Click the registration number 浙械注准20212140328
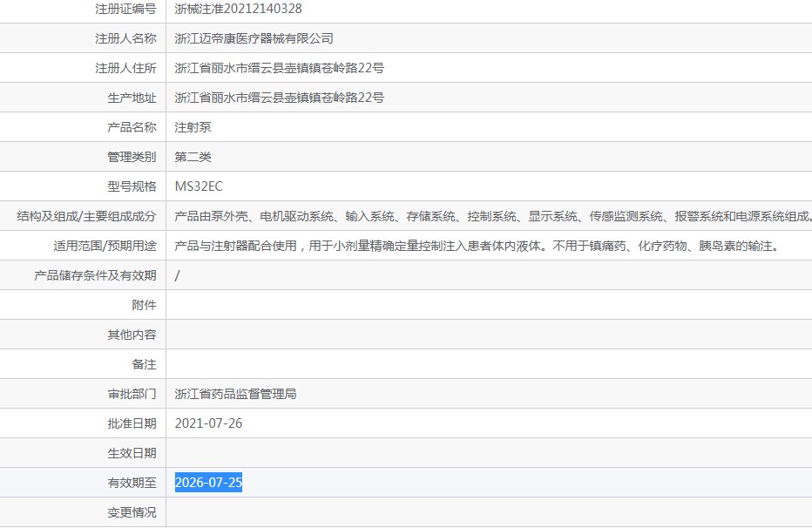 [238, 9]
